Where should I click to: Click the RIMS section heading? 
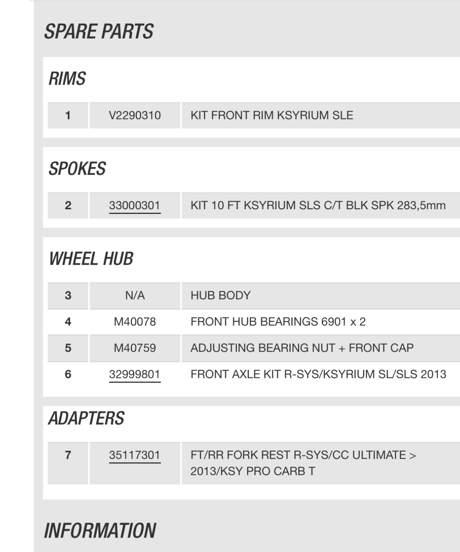[67, 78]
